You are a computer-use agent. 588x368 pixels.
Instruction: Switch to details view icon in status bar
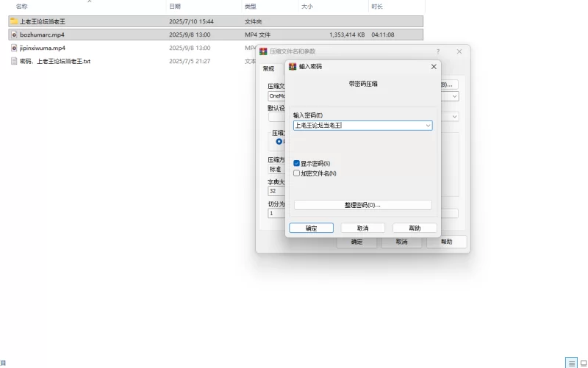click(x=571, y=363)
